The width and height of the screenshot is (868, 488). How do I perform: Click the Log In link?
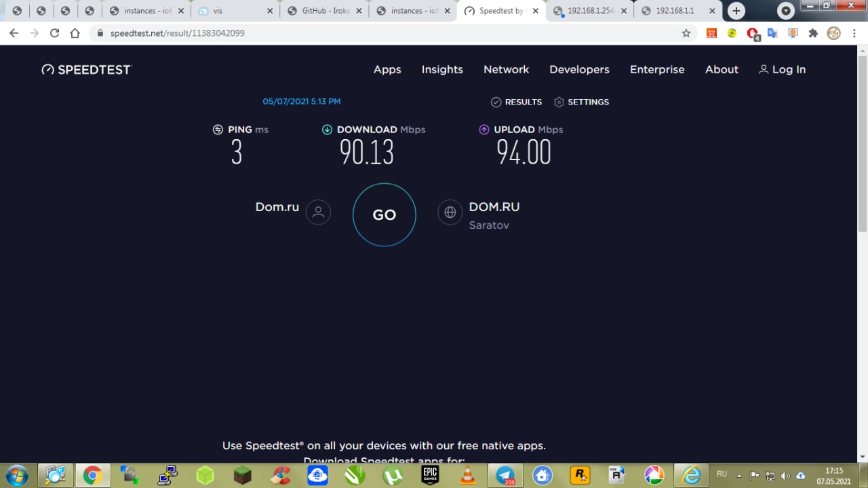point(782,69)
